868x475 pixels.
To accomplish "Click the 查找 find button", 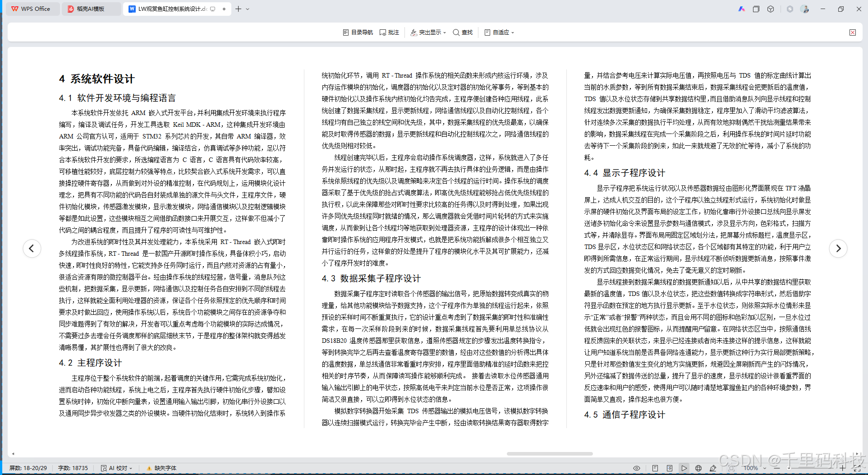I will (x=463, y=32).
